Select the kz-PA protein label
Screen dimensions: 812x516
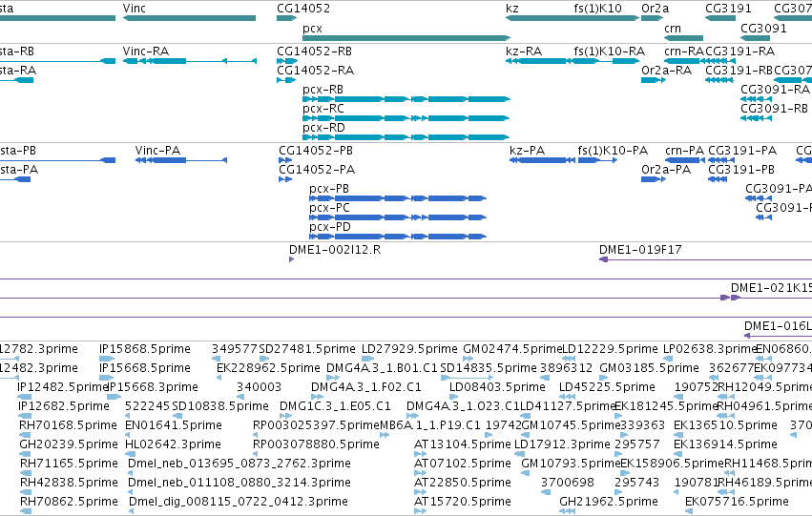click(x=527, y=151)
